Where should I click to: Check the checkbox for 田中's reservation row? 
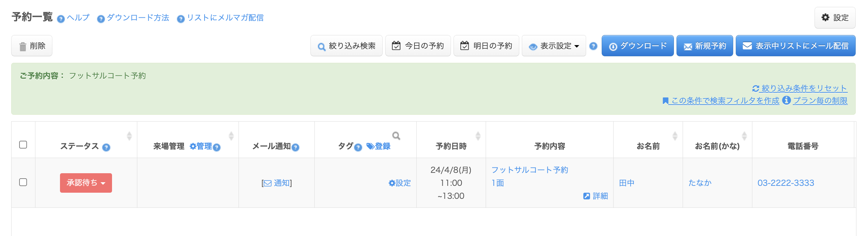click(x=23, y=182)
